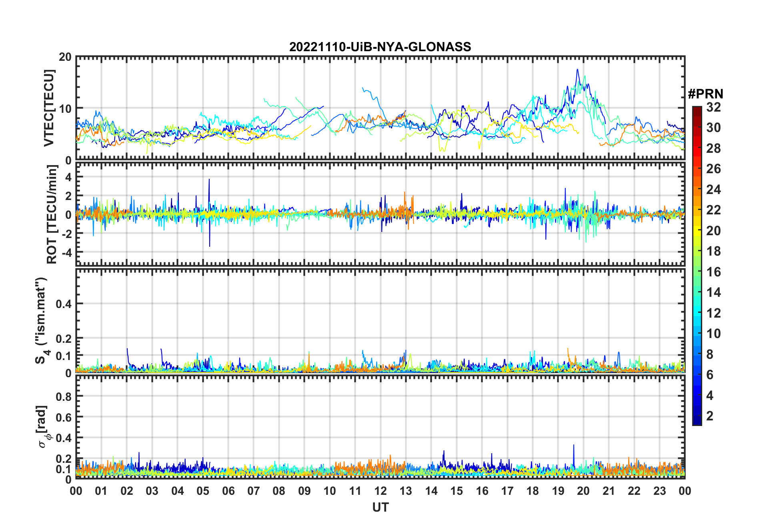Click colorbar tick label 30
The width and height of the screenshot is (761, 532).
[713, 128]
